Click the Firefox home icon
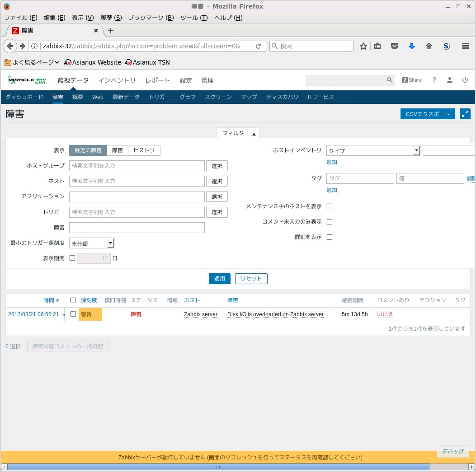The image size is (476, 472). (x=429, y=46)
